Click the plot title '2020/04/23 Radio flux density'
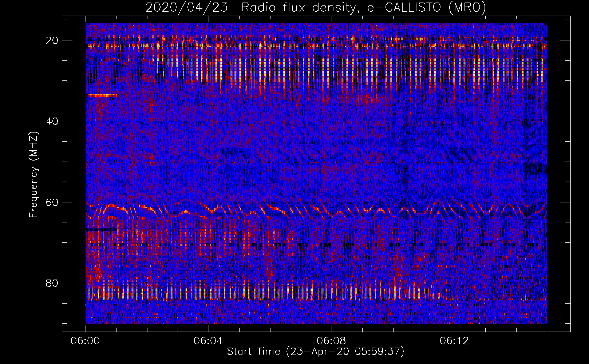Screen dimensions: 589x364 (250, 8)
